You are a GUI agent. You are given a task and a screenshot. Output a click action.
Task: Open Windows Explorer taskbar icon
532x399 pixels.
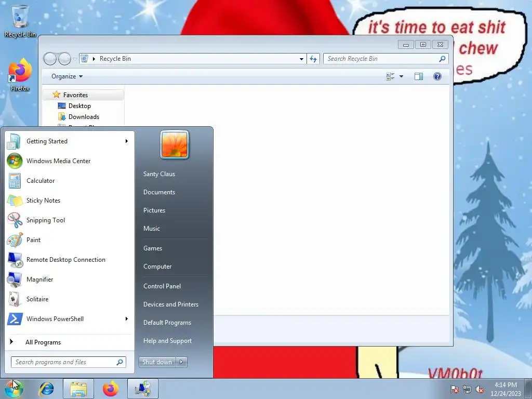(x=78, y=389)
